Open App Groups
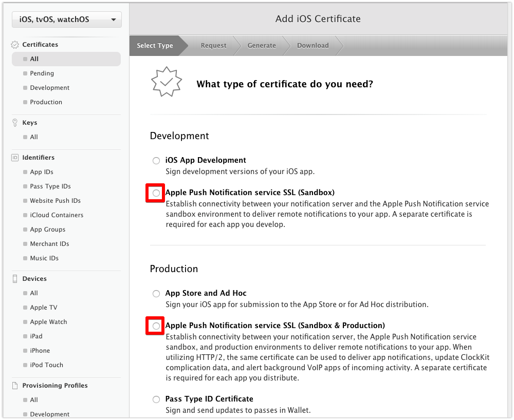 coord(47,230)
